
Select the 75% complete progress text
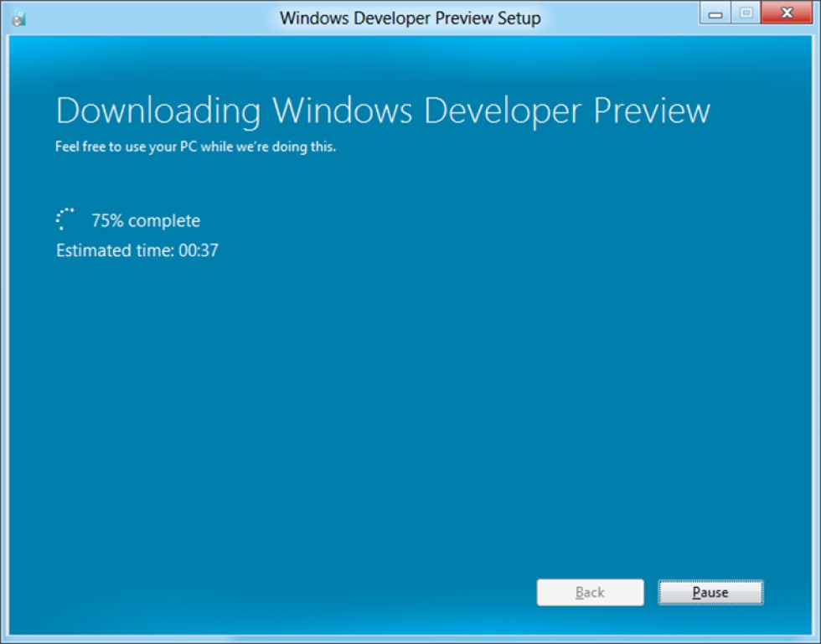pos(145,220)
